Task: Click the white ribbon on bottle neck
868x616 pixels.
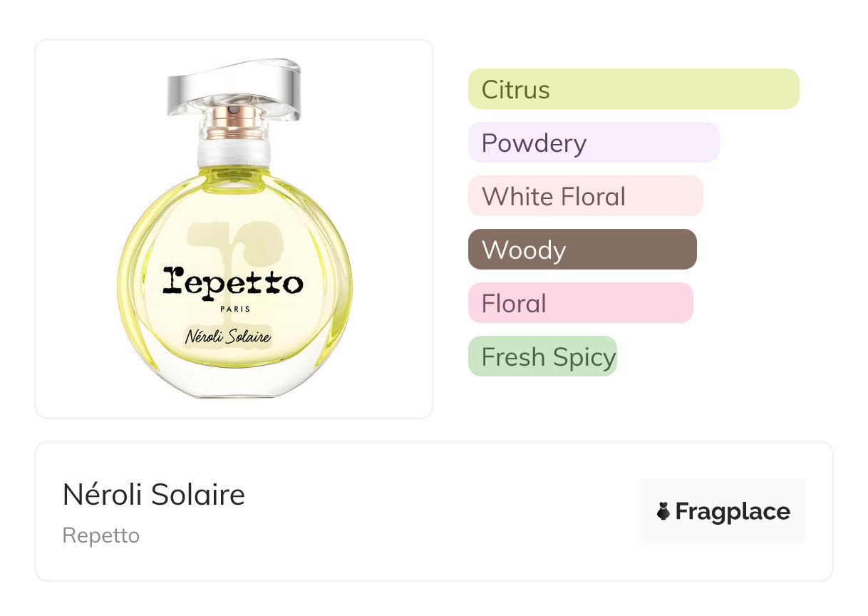Action: click(x=234, y=151)
